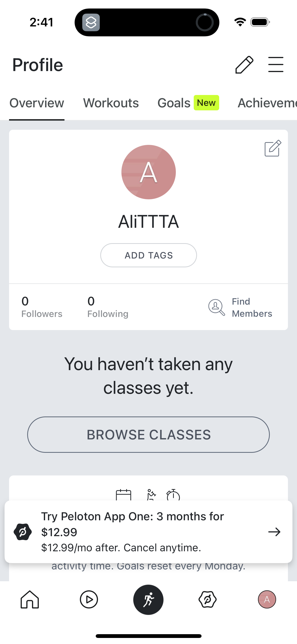The image size is (297, 644).
Task: Tap the Find Members link text
Action: click(252, 307)
